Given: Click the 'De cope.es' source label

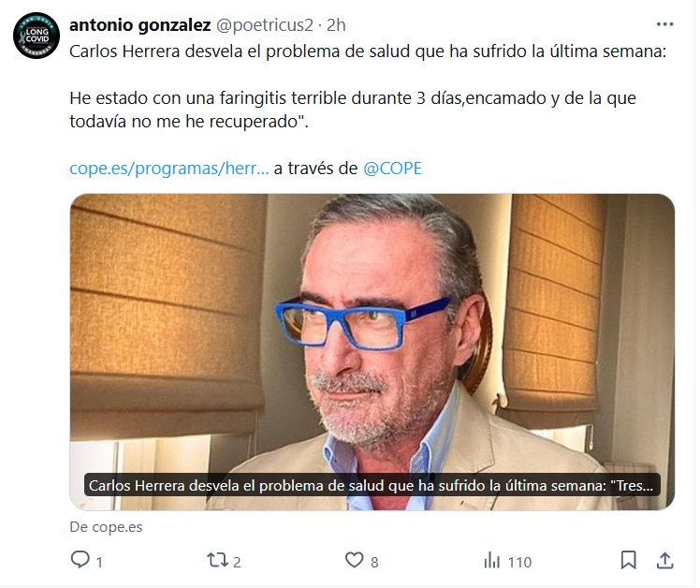Looking at the screenshot, I should tap(107, 527).
